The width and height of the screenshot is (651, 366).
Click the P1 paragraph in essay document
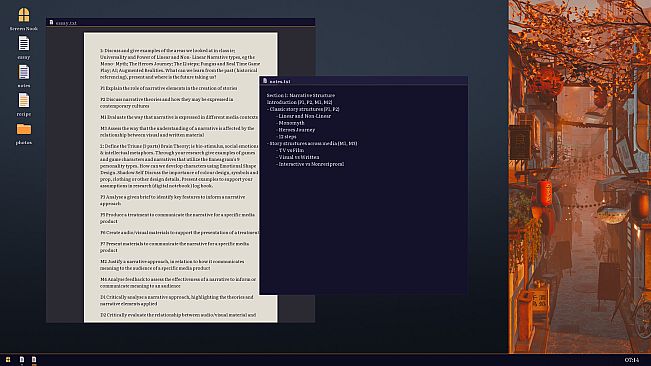(169, 88)
